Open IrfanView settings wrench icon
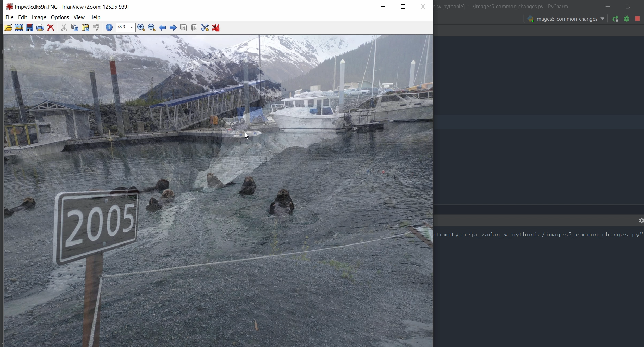The height and width of the screenshot is (347, 644). pos(205,28)
